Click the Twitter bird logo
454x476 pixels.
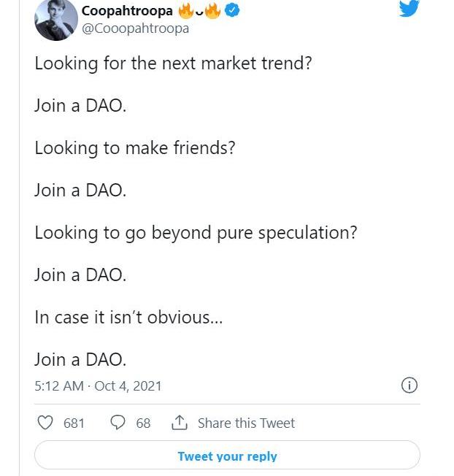[x=409, y=9]
